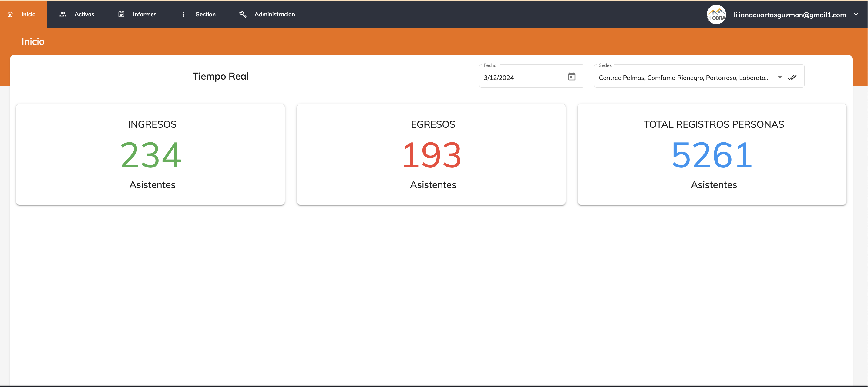Click the TOTAL REGISTROS PERSONAS card
Viewport: 868px width, 387px height.
pyautogui.click(x=712, y=154)
